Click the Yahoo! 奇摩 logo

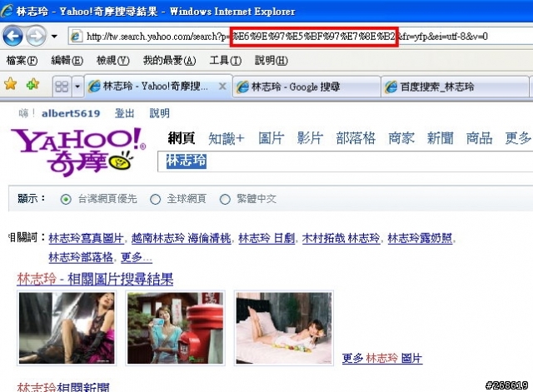click(78, 151)
